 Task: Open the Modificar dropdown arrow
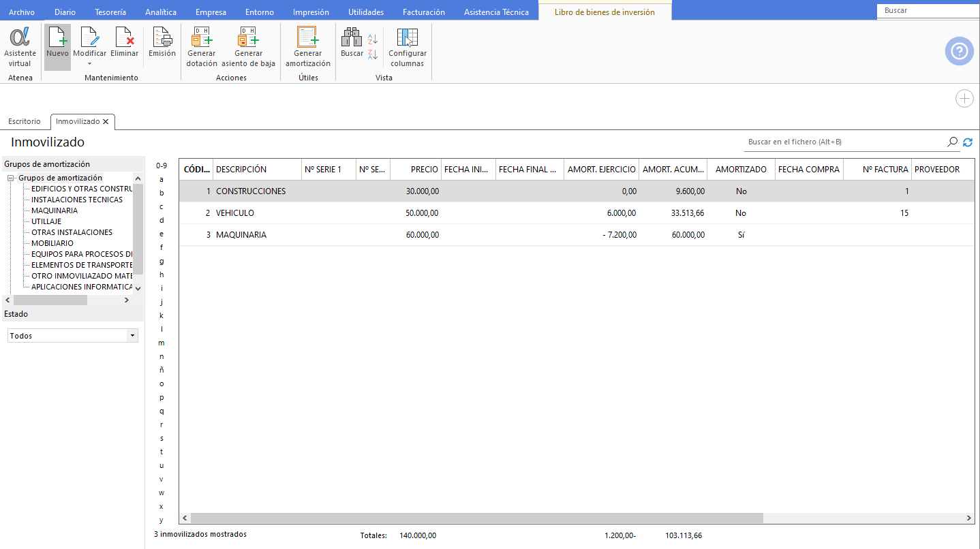point(90,64)
